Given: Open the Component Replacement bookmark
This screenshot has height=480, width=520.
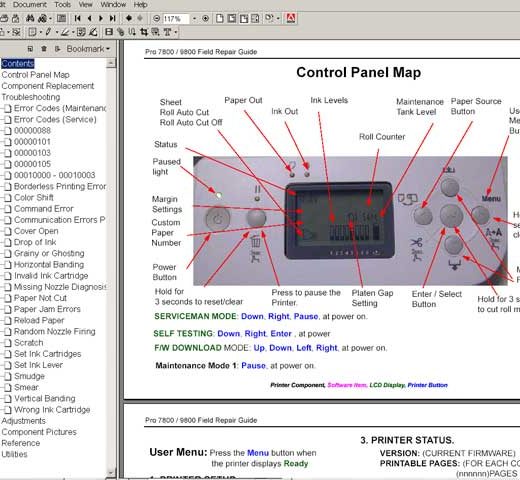Looking at the screenshot, I should click(48, 86).
